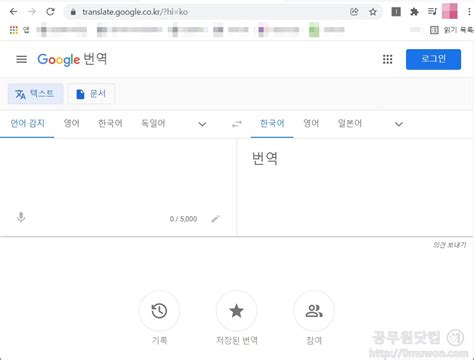The width and height of the screenshot is (474, 360).
Task: Select the 텍스트 translation mode
Action: coord(35,94)
